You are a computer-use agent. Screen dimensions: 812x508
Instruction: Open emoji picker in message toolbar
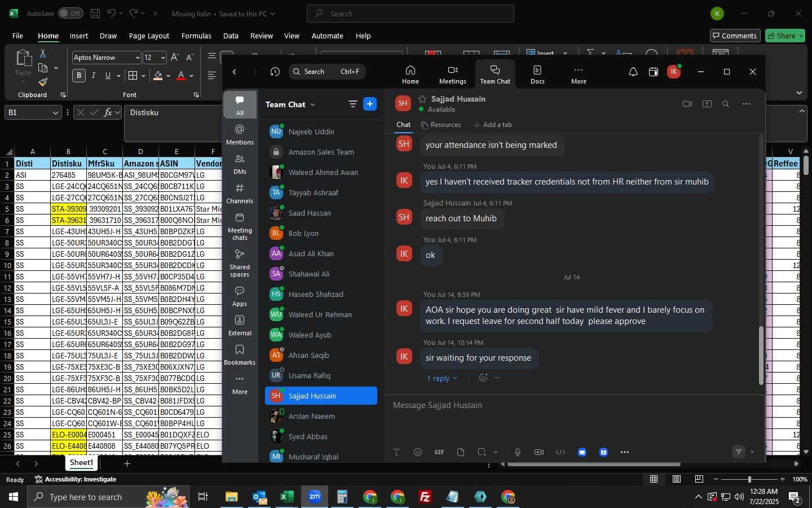pyautogui.click(x=418, y=452)
